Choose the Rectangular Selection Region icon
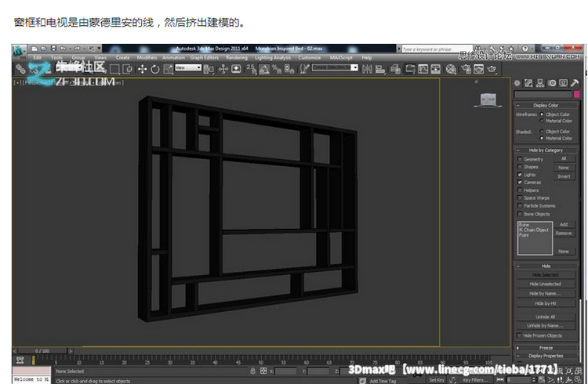This screenshot has height=384, width=588. coord(114,69)
